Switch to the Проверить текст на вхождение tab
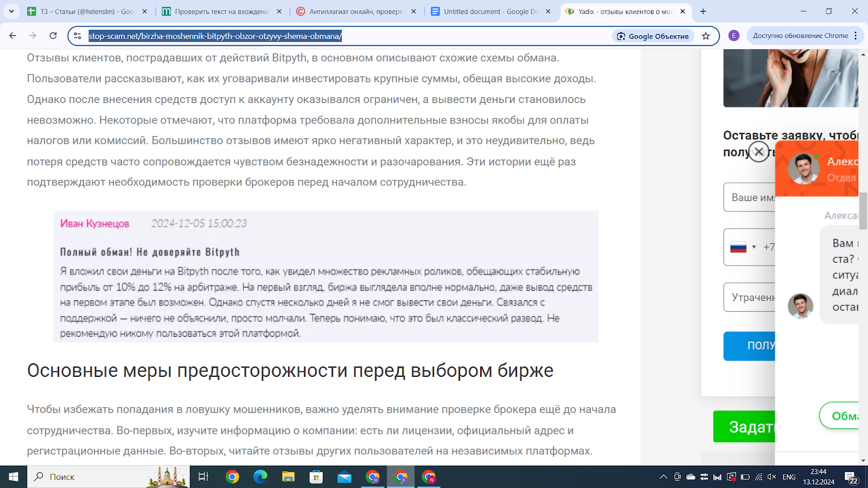 point(221,11)
